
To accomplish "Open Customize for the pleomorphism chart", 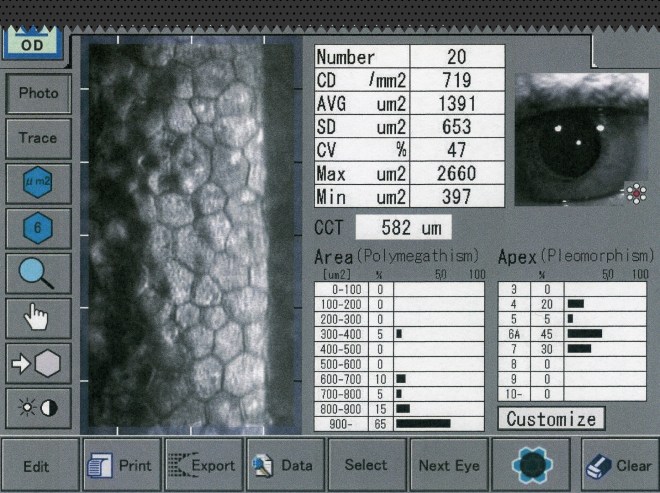I will click(551, 418).
